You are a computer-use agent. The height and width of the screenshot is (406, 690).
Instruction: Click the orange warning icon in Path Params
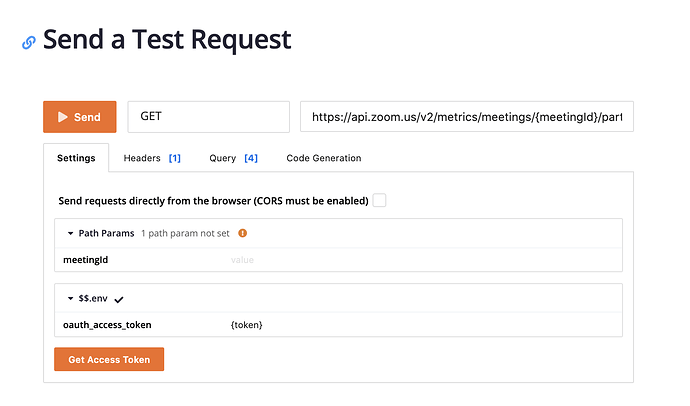pyautogui.click(x=242, y=233)
